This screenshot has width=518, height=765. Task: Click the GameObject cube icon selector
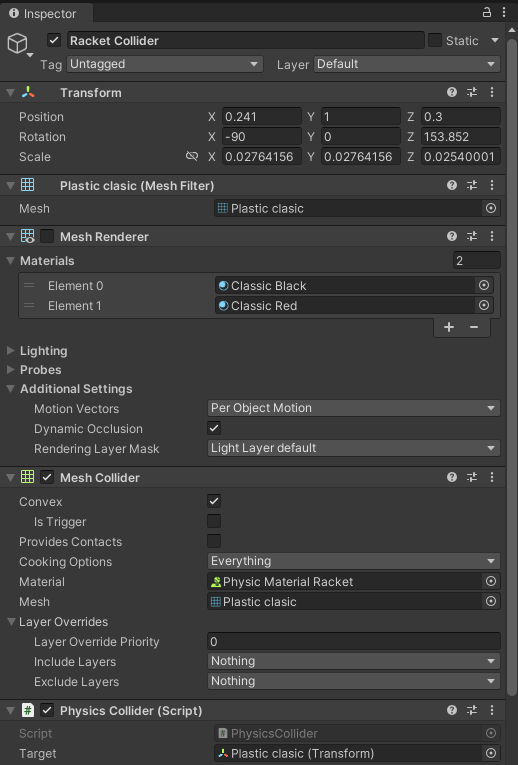click(19, 44)
